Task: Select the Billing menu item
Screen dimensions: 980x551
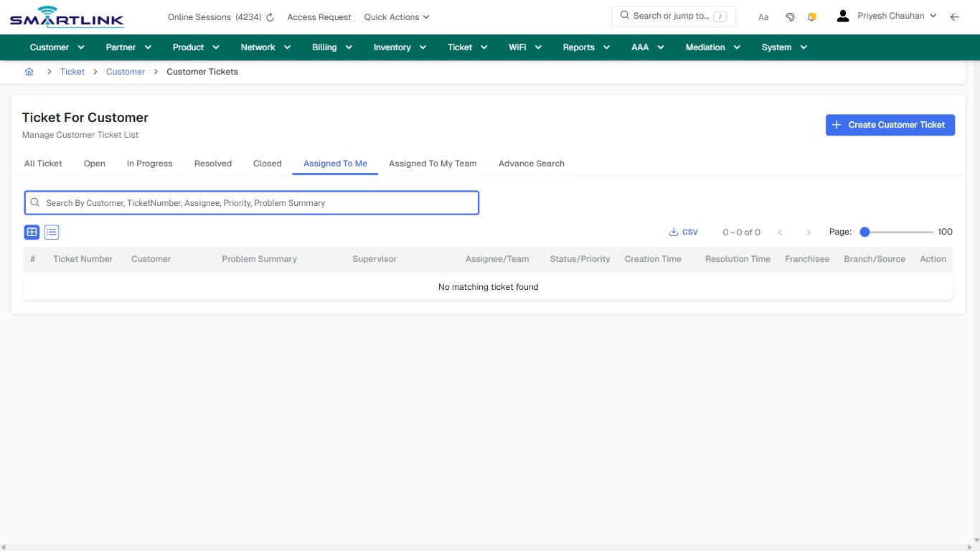Action: pos(331,47)
